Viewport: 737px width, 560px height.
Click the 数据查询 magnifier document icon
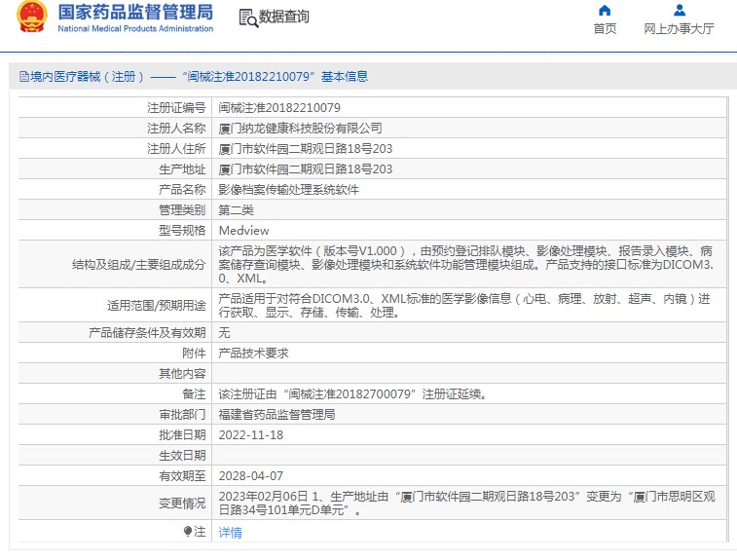pos(248,18)
